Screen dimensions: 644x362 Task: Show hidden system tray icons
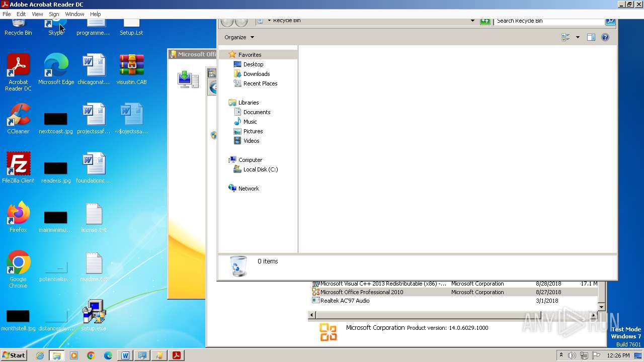(561, 355)
